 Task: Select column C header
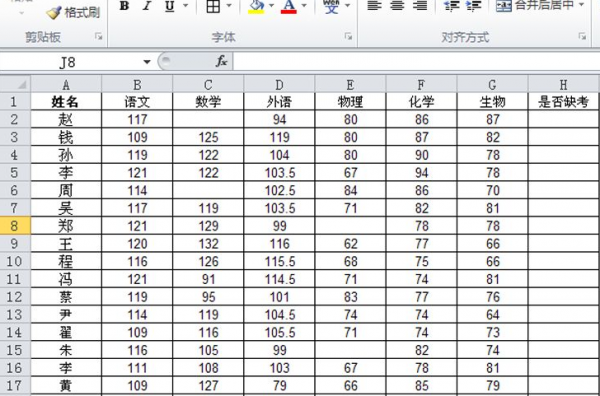pyautogui.click(x=208, y=84)
